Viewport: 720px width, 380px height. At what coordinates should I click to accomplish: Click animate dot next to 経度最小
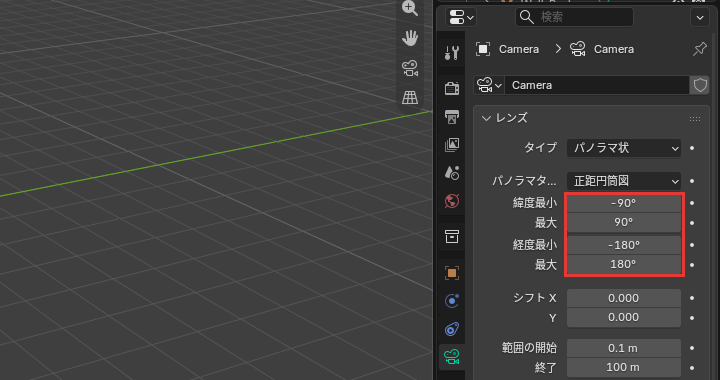pos(692,245)
